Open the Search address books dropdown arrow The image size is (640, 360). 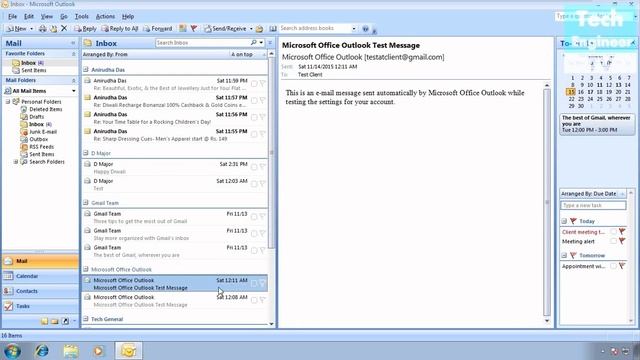(354, 29)
